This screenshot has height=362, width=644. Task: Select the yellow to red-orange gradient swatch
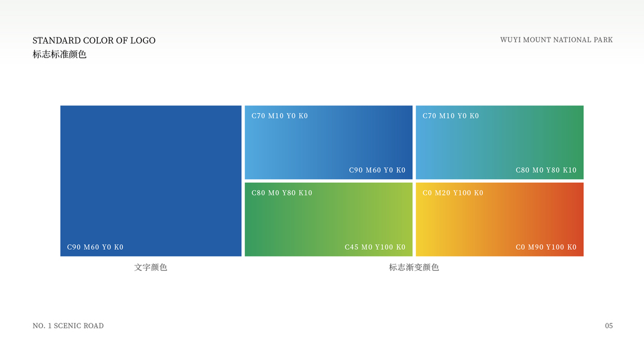pos(500,220)
